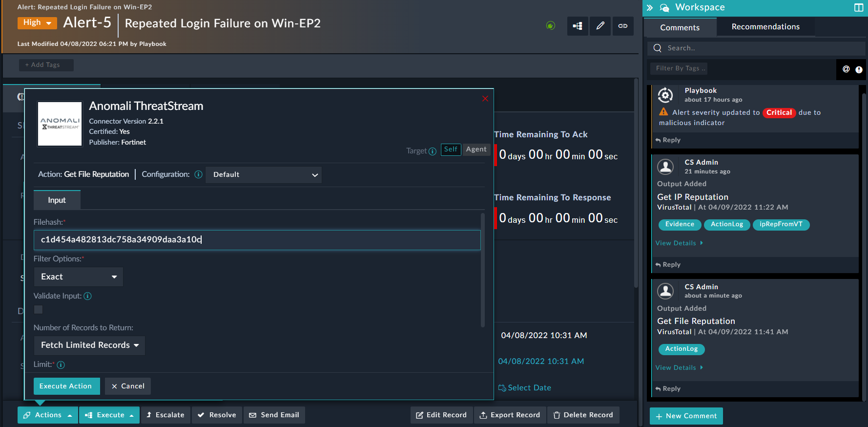This screenshot has height=427, width=868.
Task: Open the Exact filter options dropdown
Action: 78,277
